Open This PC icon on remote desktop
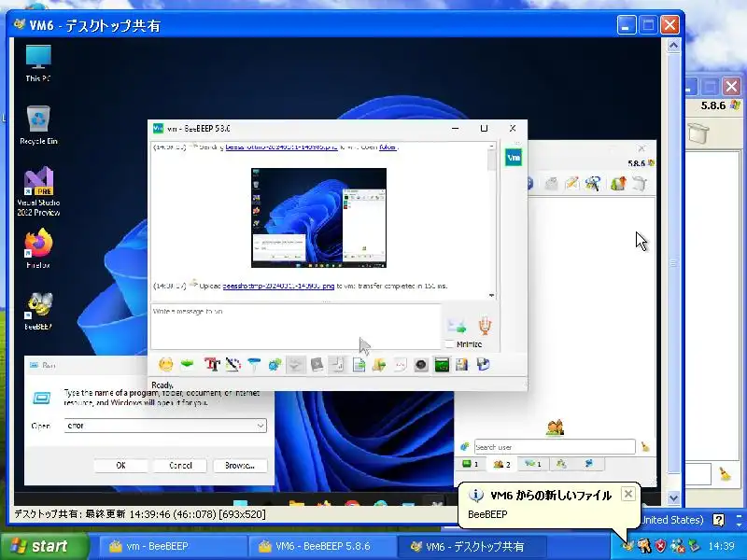747x560 pixels. 38,63
